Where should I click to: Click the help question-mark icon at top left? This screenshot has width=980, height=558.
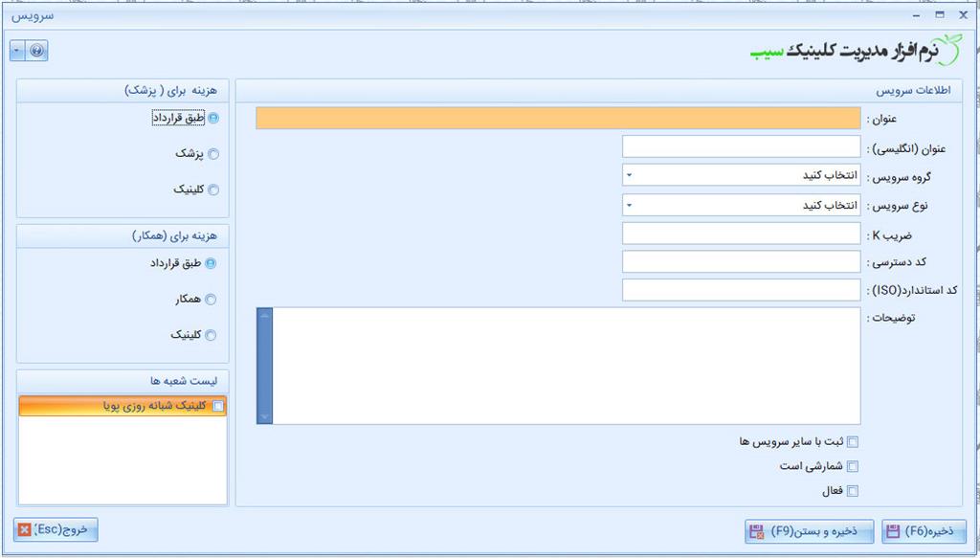37,51
